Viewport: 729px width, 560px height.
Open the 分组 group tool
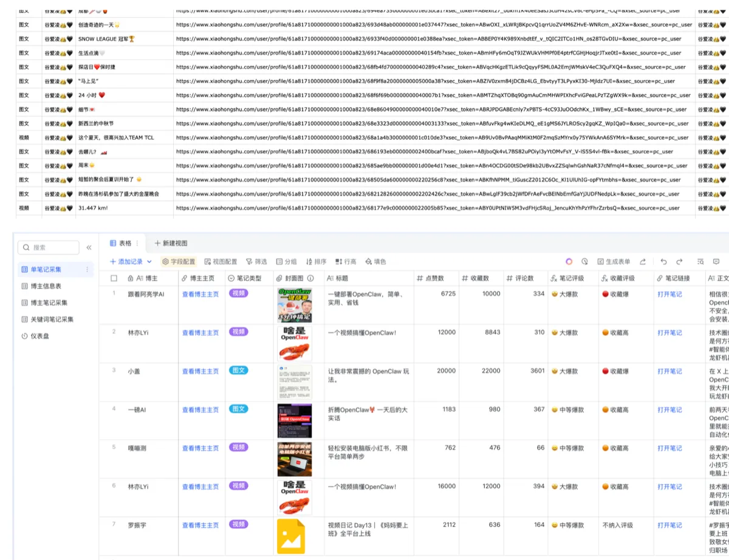pos(286,262)
